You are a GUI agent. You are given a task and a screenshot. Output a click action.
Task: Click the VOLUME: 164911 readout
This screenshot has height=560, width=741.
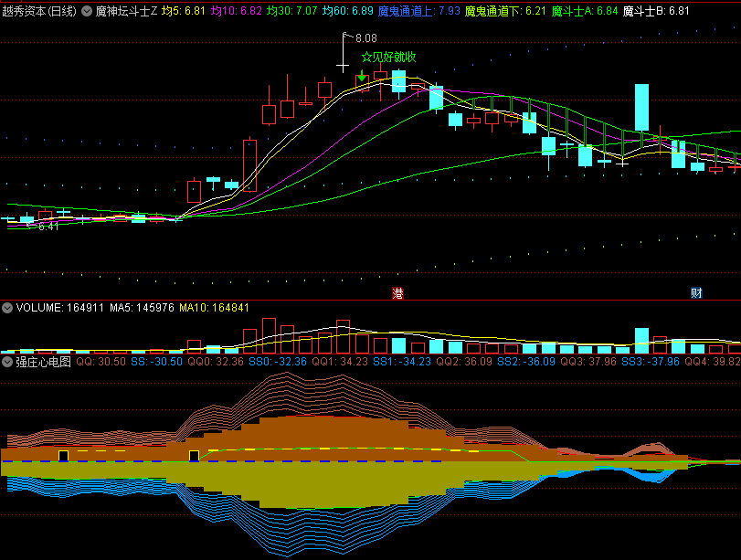(59, 308)
